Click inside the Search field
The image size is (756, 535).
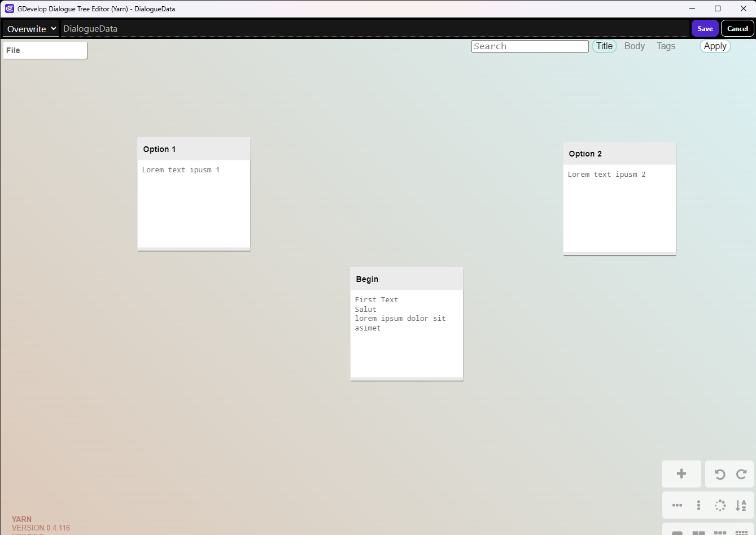pyautogui.click(x=529, y=46)
